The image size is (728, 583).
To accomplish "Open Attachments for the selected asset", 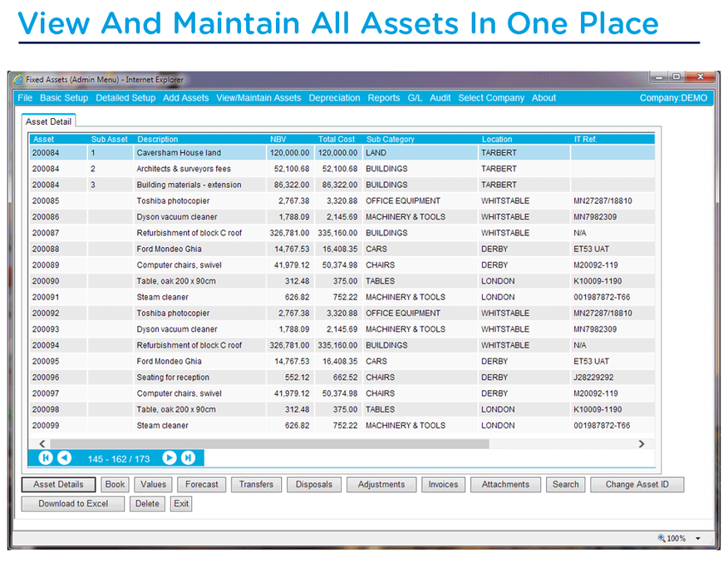I will click(505, 485).
